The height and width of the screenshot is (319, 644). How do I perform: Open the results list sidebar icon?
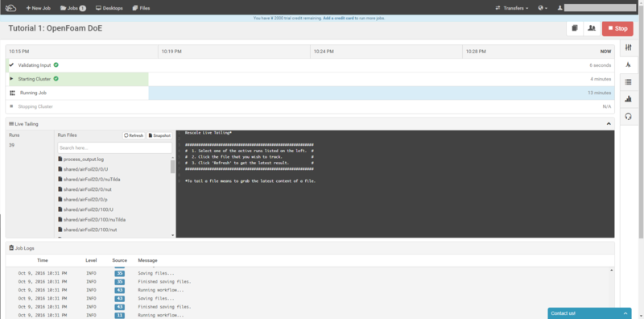[628, 82]
